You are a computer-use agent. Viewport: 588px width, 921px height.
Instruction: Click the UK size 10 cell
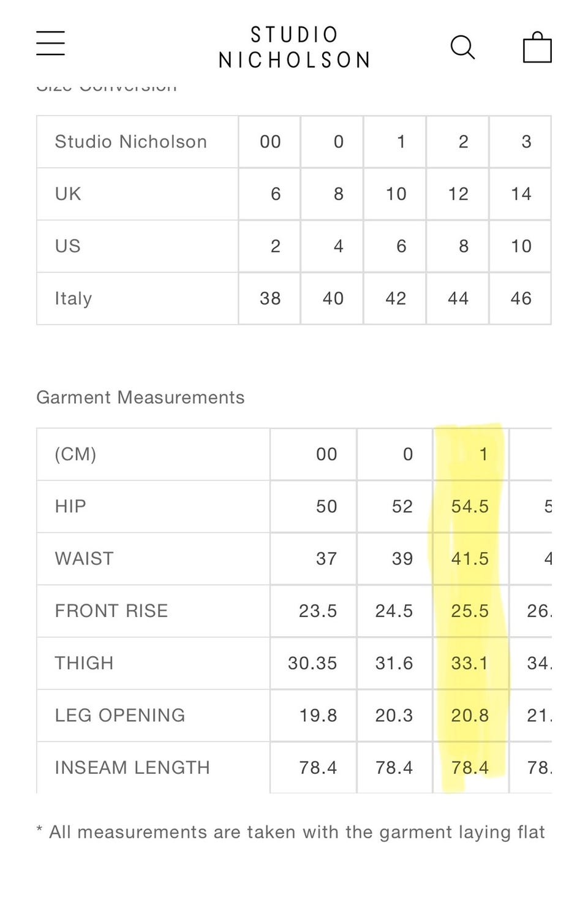coord(396,194)
